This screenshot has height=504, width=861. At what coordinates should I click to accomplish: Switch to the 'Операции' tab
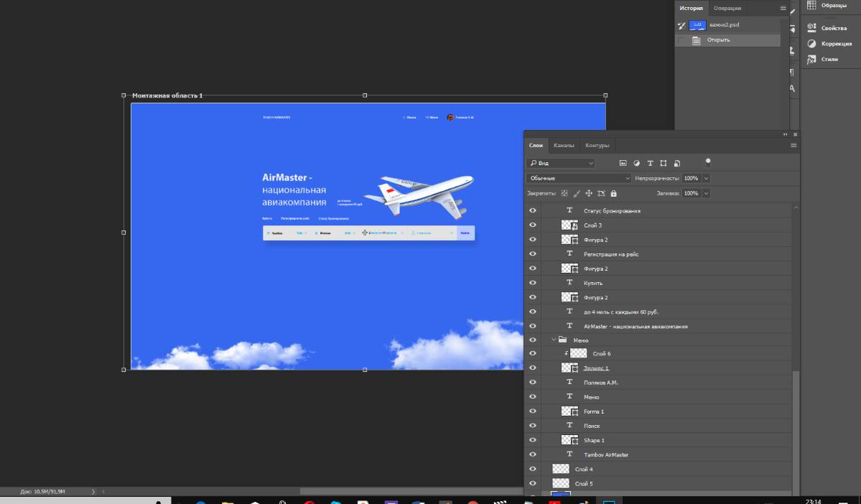[x=727, y=8]
